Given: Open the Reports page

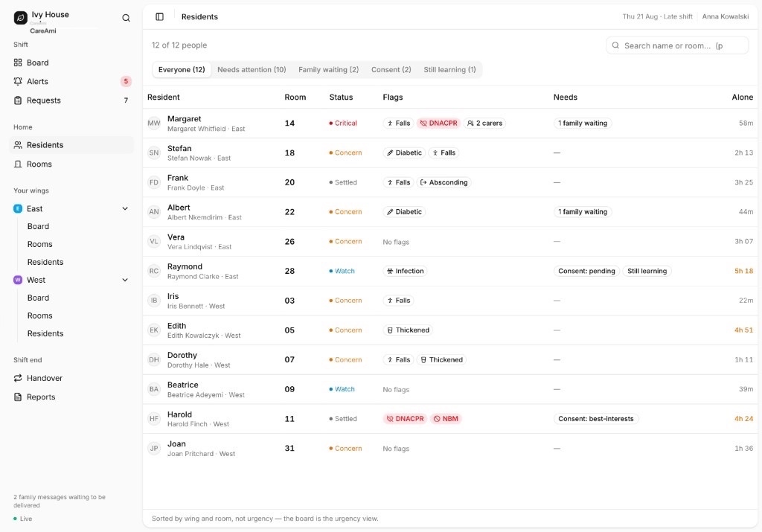Looking at the screenshot, I should click(x=71, y=397).
